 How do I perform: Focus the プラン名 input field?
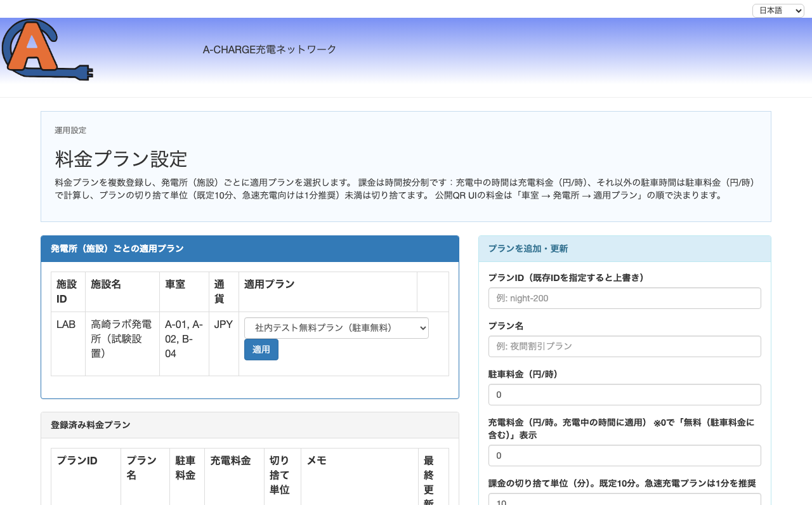625,346
